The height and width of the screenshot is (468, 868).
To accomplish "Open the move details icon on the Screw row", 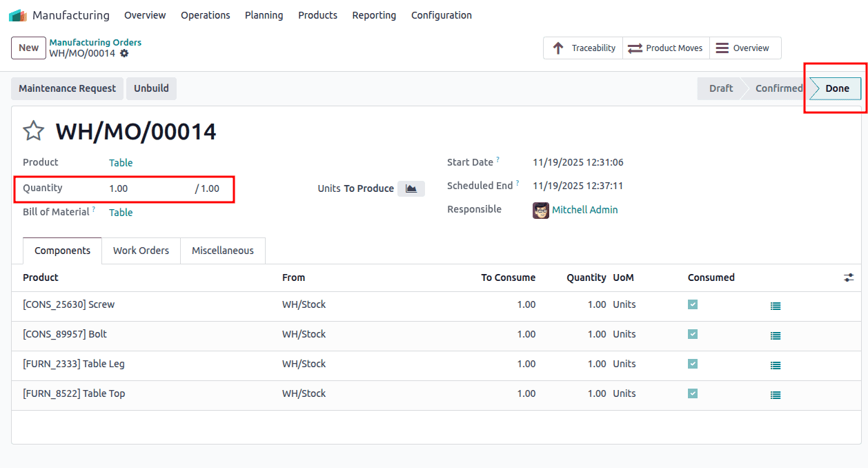I will (x=775, y=306).
